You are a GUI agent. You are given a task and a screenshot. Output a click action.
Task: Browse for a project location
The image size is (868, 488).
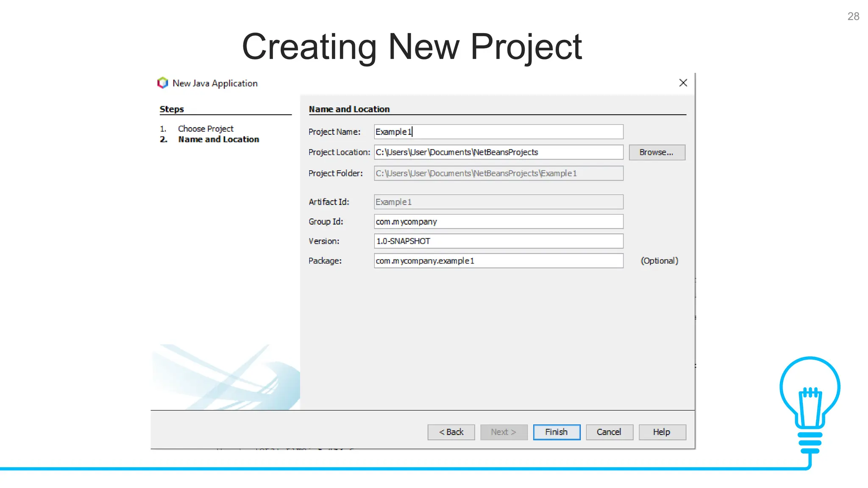[657, 152]
